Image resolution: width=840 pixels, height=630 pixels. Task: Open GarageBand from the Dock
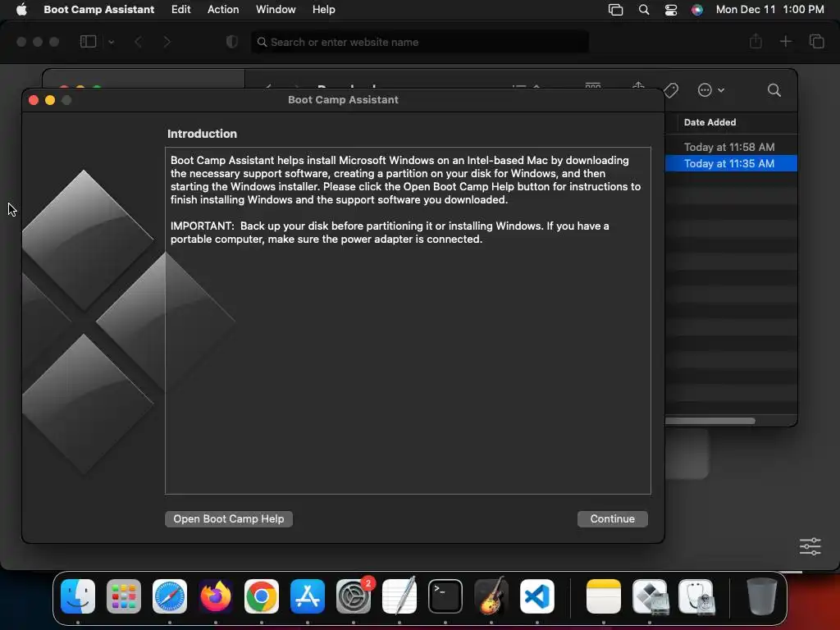pos(491,596)
